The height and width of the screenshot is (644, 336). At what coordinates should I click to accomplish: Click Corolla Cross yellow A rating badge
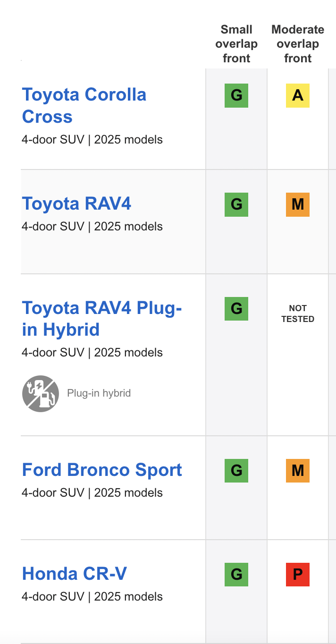tap(298, 96)
